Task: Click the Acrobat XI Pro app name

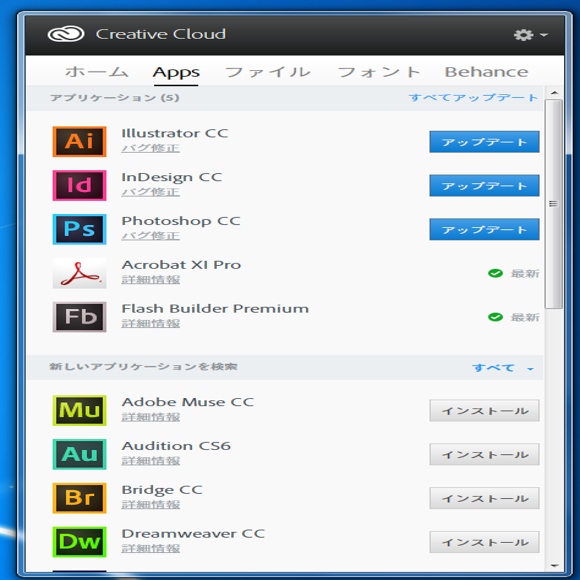Action: click(181, 265)
